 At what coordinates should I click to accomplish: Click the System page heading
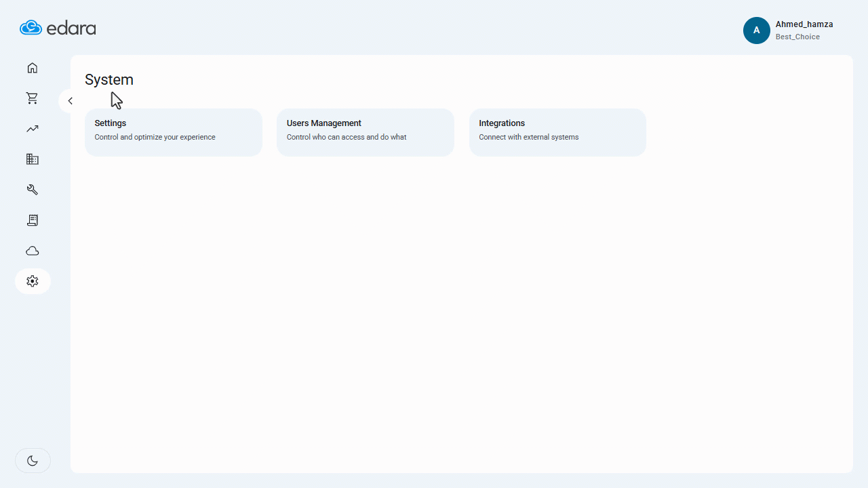click(109, 79)
